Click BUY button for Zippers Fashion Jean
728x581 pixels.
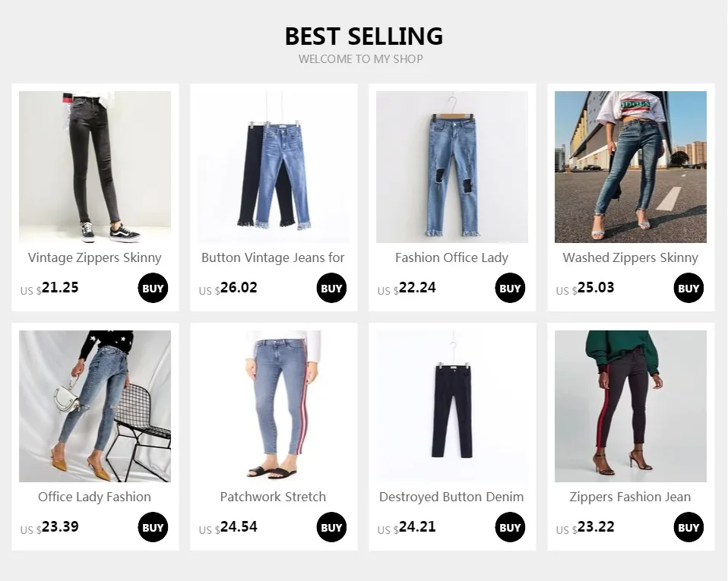click(688, 527)
